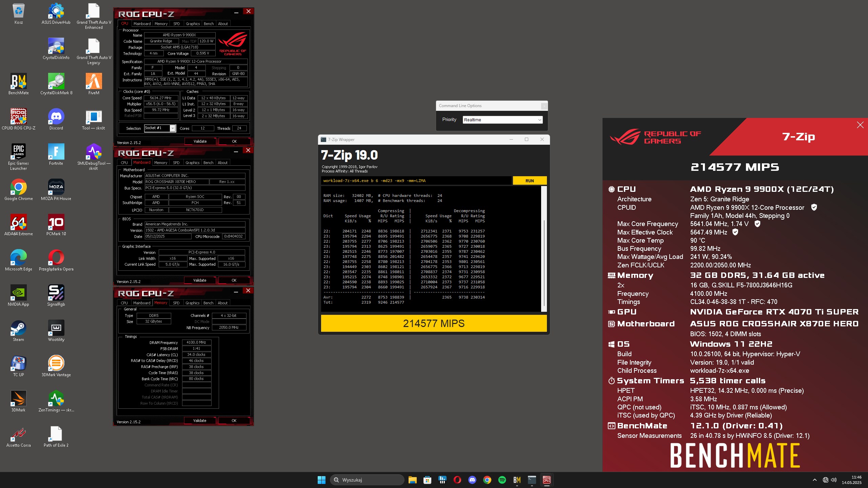Click Validate in top CPU-Z window

click(x=200, y=141)
